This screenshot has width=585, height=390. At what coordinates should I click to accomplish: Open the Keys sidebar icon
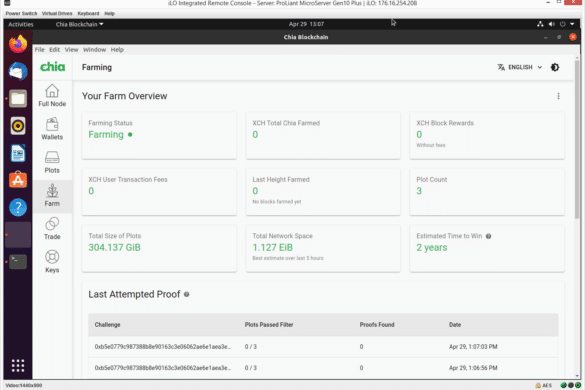click(52, 262)
